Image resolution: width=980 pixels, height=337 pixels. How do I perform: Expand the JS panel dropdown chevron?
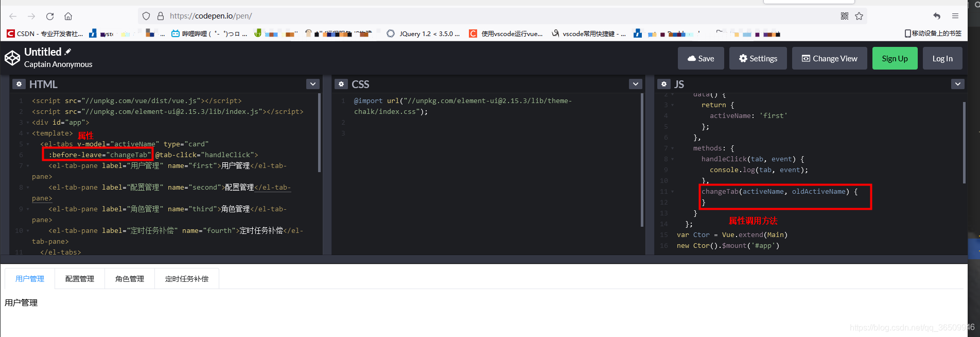tap(958, 84)
